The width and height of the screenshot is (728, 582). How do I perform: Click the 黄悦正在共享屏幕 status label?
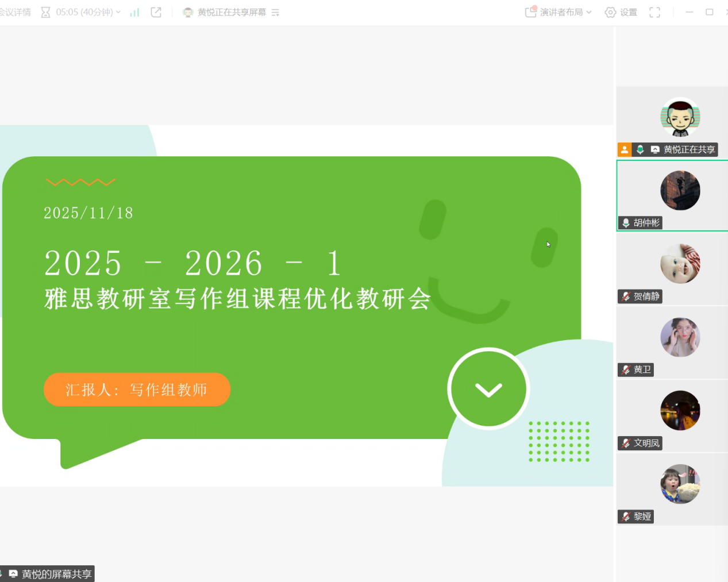(232, 12)
